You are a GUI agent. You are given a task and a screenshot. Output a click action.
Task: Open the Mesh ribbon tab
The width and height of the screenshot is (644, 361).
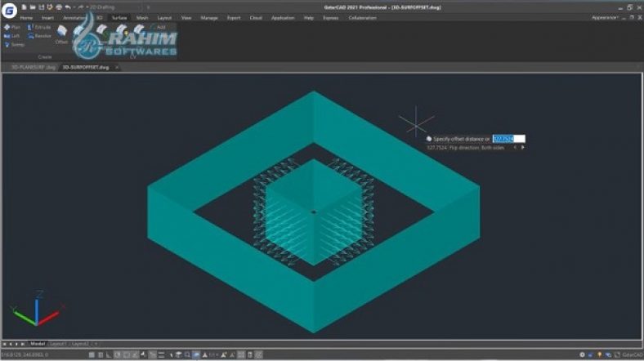(x=142, y=18)
